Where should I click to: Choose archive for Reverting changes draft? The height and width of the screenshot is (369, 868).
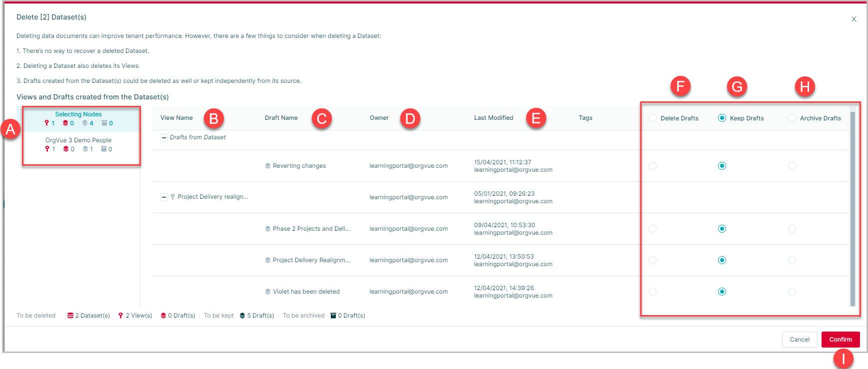(792, 166)
